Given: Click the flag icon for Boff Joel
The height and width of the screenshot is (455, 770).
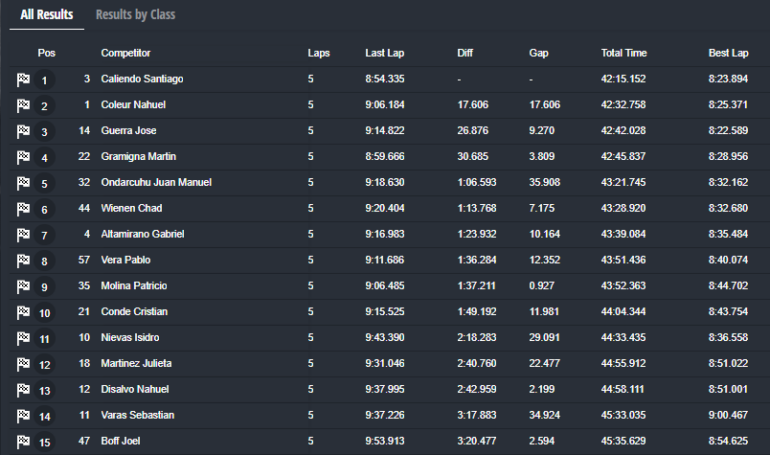Looking at the screenshot, I should pyautogui.click(x=23, y=441).
